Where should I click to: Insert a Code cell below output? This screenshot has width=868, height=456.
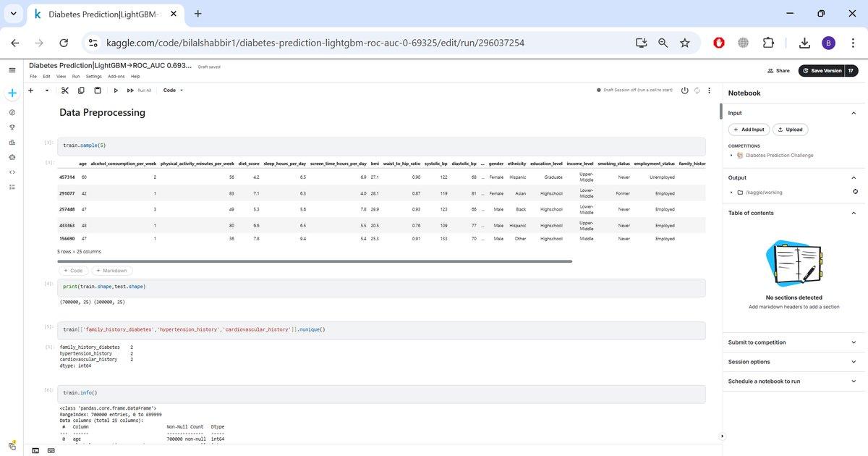click(x=73, y=271)
